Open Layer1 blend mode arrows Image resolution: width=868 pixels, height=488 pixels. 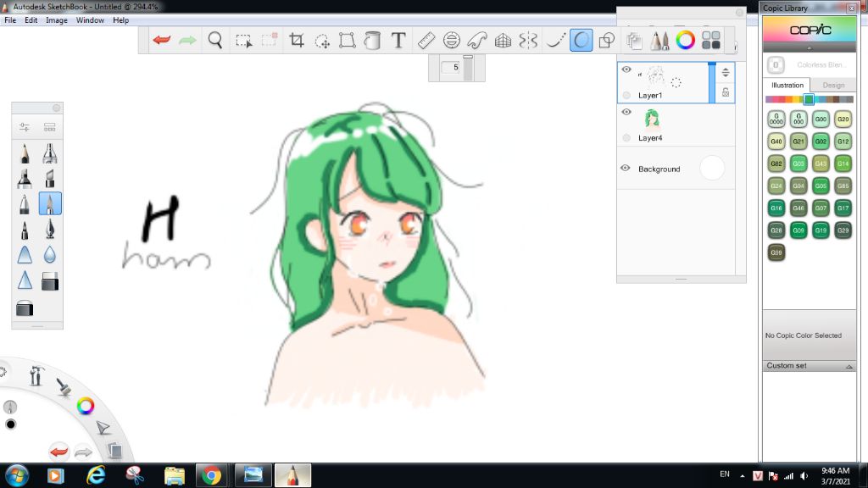point(726,73)
